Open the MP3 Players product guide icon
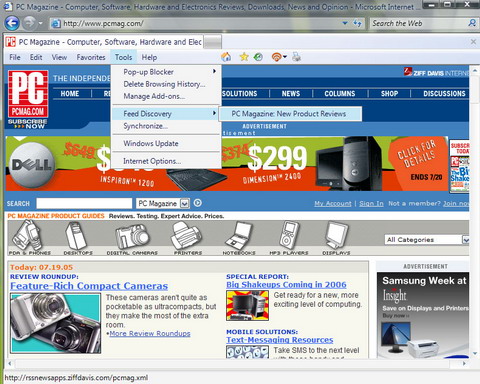Image resolution: width=480 pixels, height=384 pixels. click(289, 238)
